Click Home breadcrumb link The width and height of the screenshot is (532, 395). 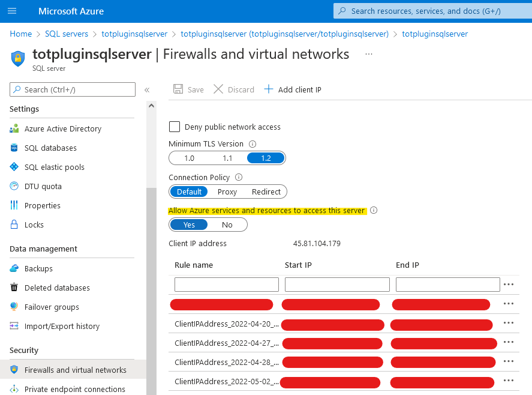pos(21,34)
